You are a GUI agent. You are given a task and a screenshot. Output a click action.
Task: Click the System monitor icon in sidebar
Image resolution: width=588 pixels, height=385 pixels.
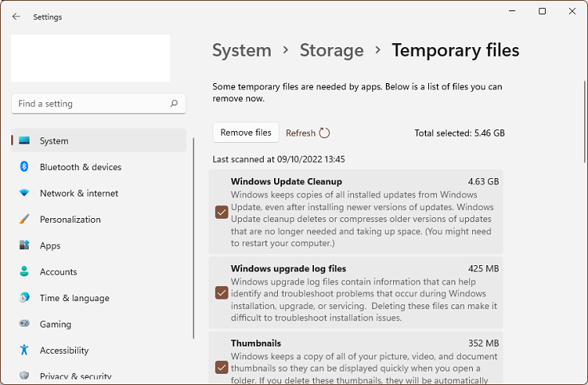point(25,141)
